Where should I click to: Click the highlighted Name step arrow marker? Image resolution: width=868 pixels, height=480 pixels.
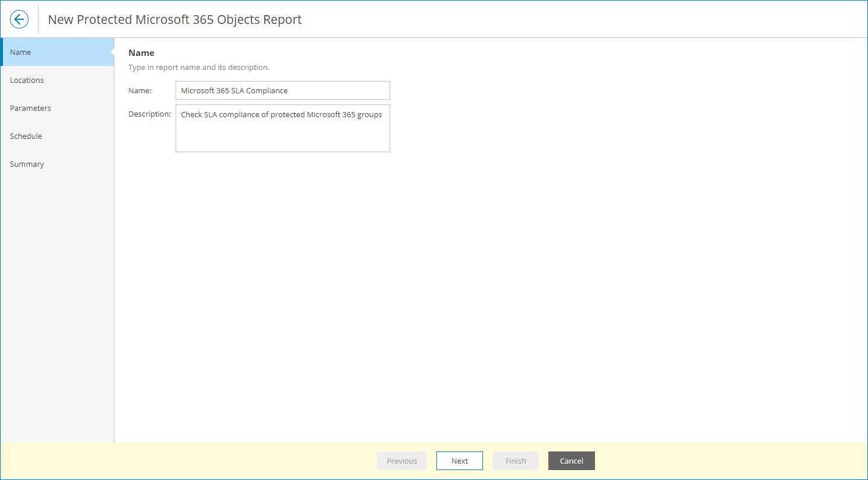click(x=113, y=52)
